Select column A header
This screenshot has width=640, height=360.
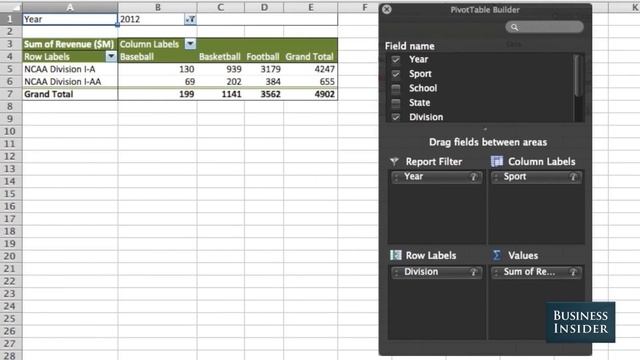coord(70,7)
